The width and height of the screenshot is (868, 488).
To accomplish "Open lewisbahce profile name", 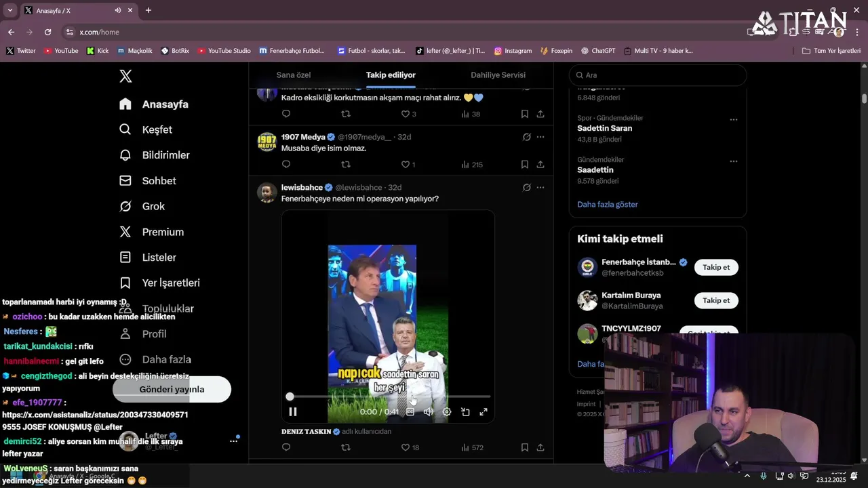I will (302, 188).
